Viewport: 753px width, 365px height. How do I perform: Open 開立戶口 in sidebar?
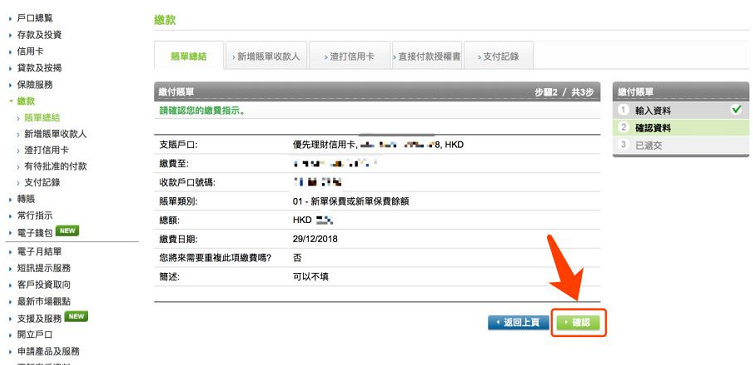[35, 335]
